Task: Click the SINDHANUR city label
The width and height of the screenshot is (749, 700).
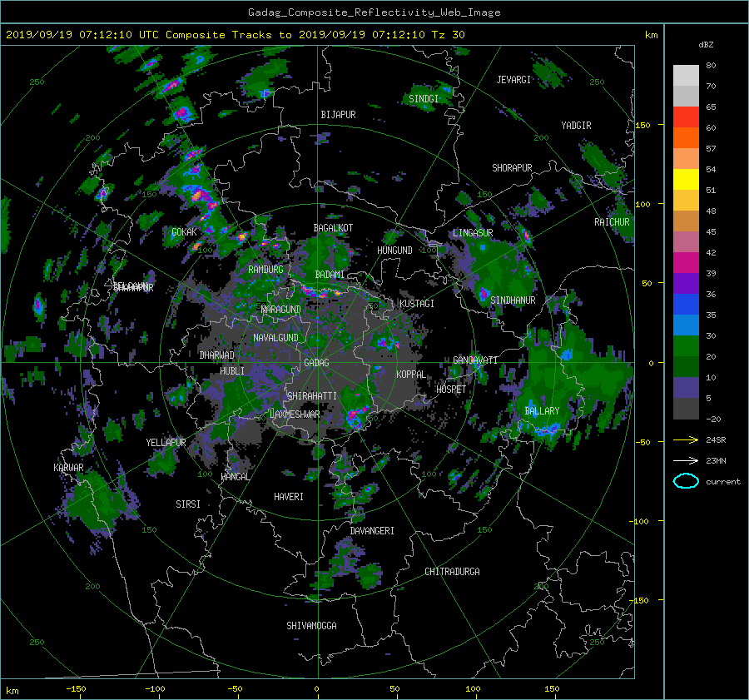Action: point(513,300)
